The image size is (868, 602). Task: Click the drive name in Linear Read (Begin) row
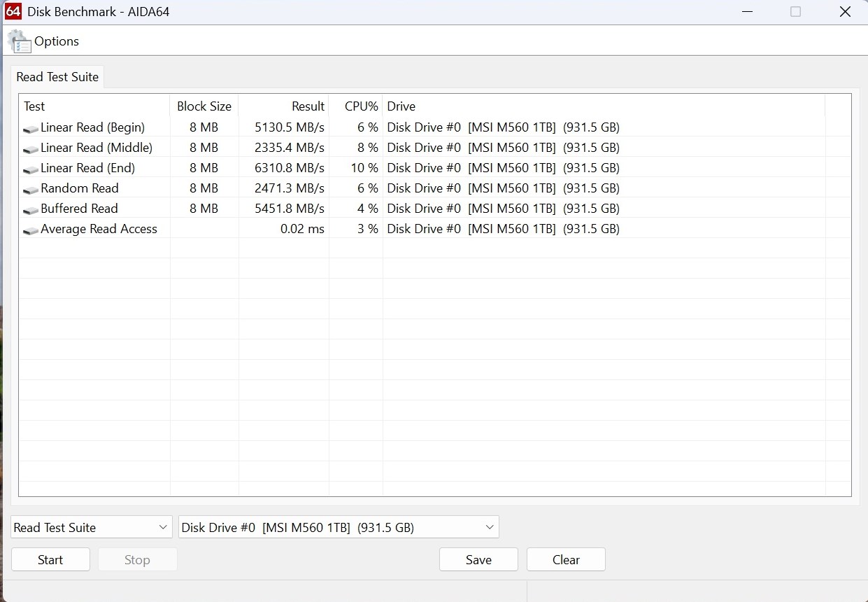(x=503, y=127)
